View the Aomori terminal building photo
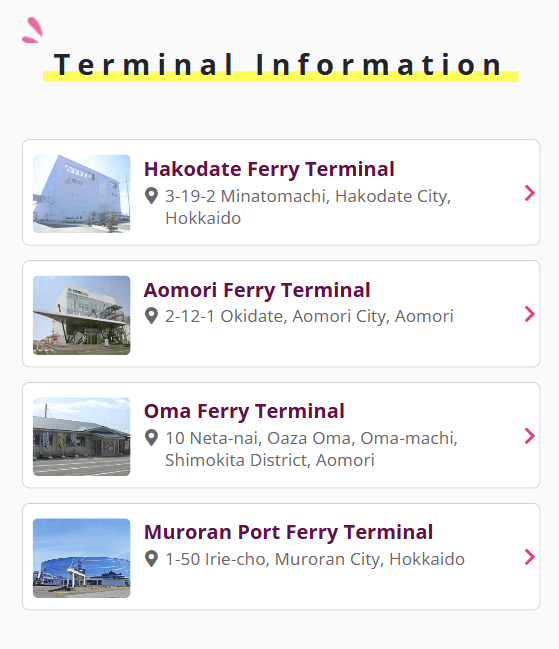559x649 pixels. (82, 315)
